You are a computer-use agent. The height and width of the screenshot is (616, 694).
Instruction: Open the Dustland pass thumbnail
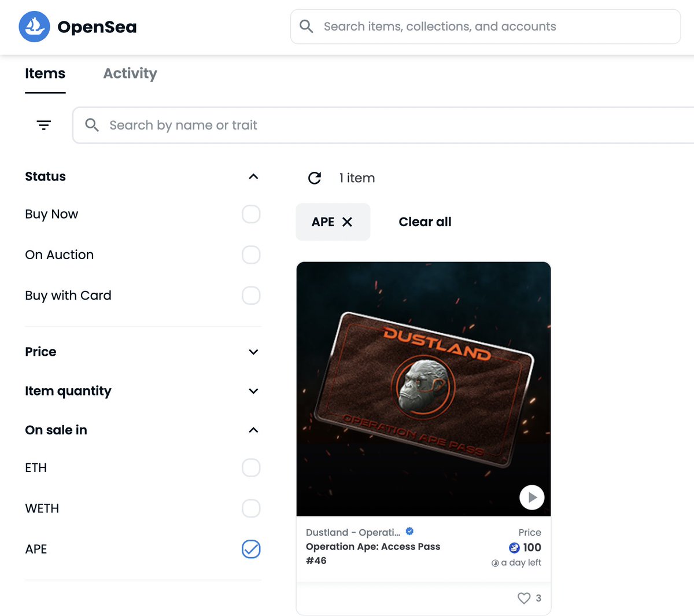[x=423, y=389]
